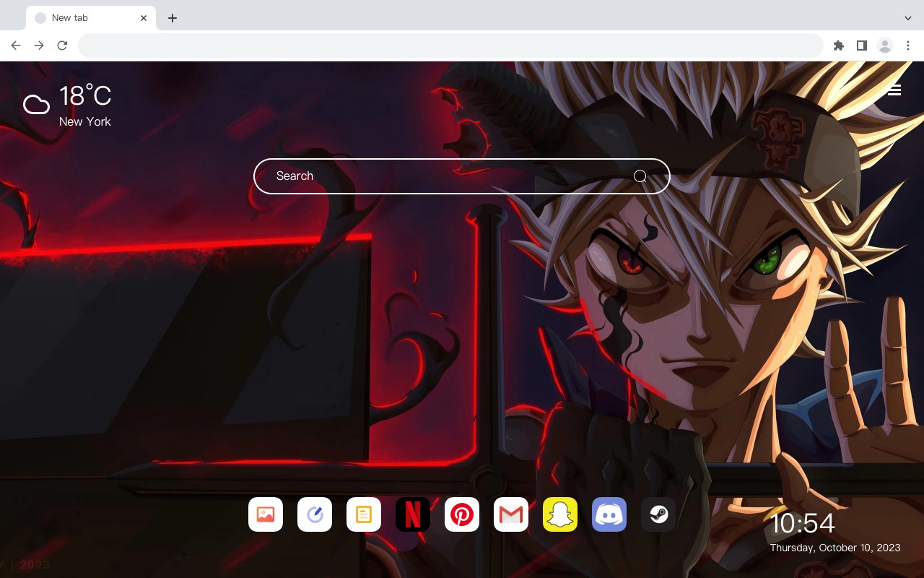Open the Pinterest shortcut
This screenshot has width=924, height=578.
coord(462,514)
